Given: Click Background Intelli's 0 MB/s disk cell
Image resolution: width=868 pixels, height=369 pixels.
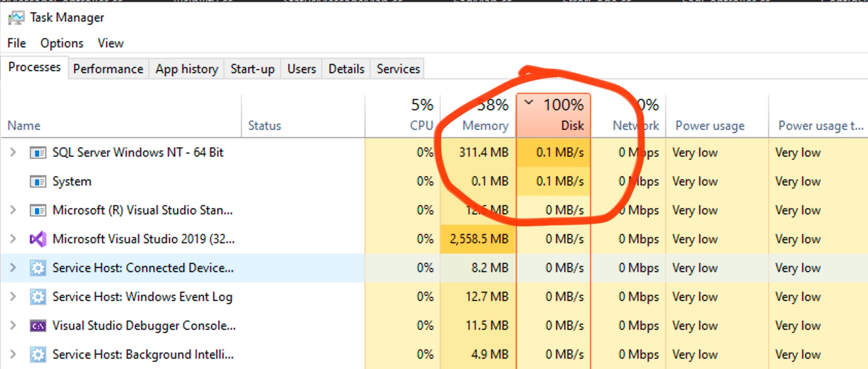Looking at the screenshot, I should coord(553,355).
